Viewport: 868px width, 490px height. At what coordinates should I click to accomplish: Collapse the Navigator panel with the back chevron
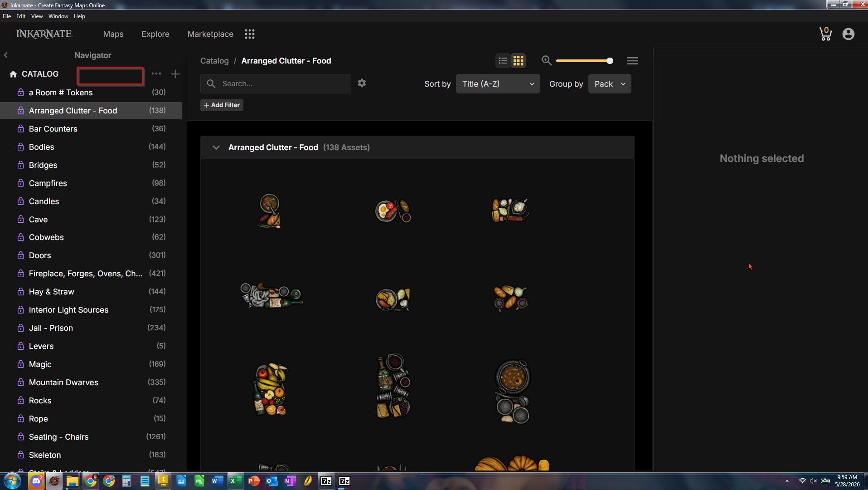coord(6,55)
